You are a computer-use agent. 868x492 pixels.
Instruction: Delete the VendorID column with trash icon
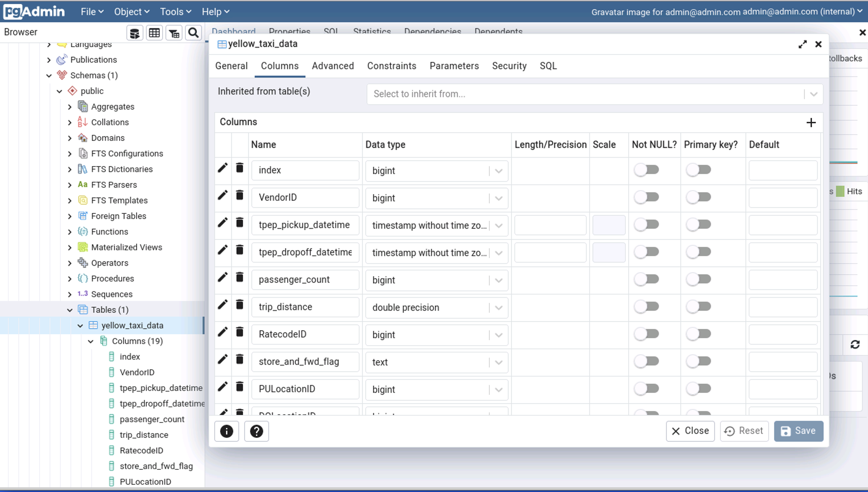(240, 195)
